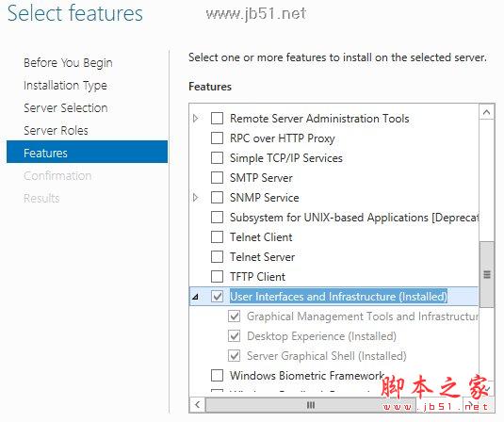Click the horizontal scroll left arrow
Image resolution: width=504 pixels, height=422 pixels.
click(197, 405)
